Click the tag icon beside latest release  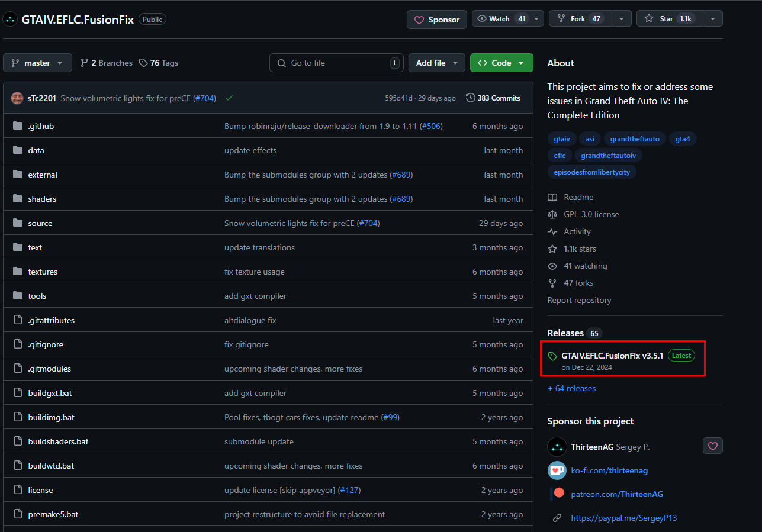552,356
